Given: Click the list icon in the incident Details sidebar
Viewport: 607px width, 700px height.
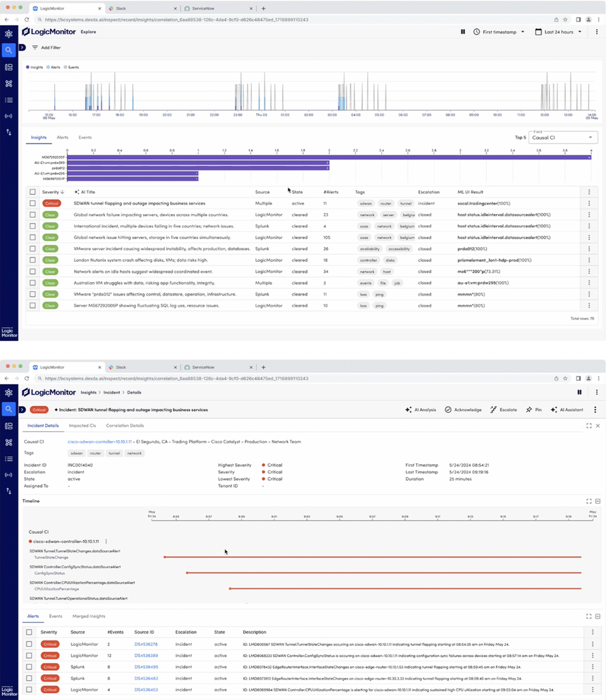Looking at the screenshot, I should 8,459.
